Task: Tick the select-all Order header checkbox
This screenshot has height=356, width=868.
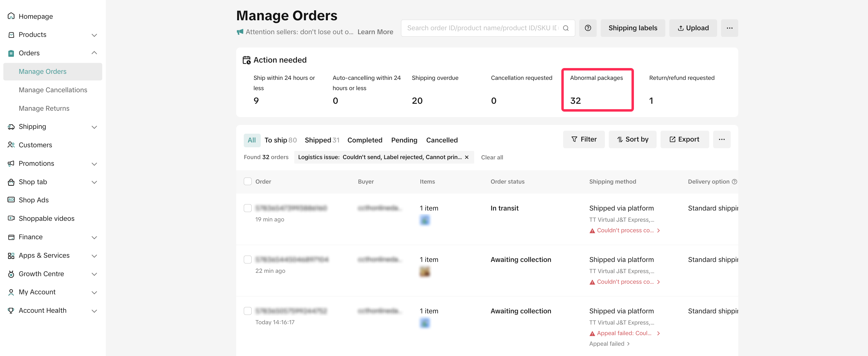Action: tap(248, 181)
